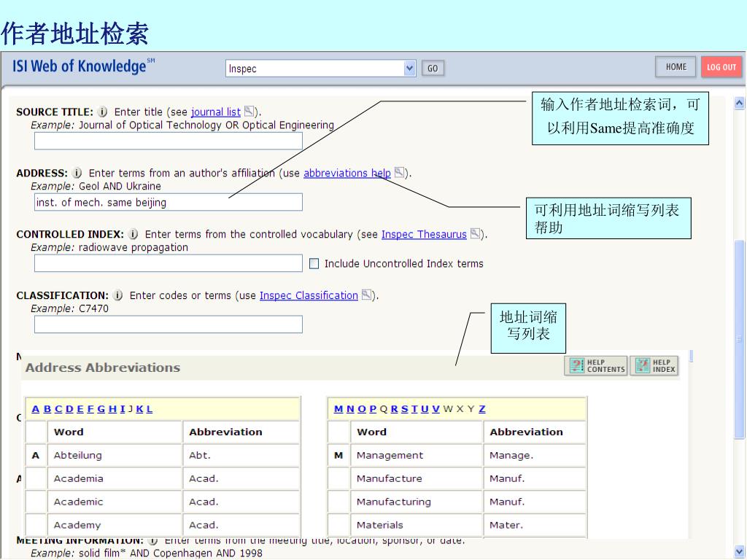The height and width of the screenshot is (560, 747).
Task: Select the word 'Academy' in the table
Action: [77, 525]
